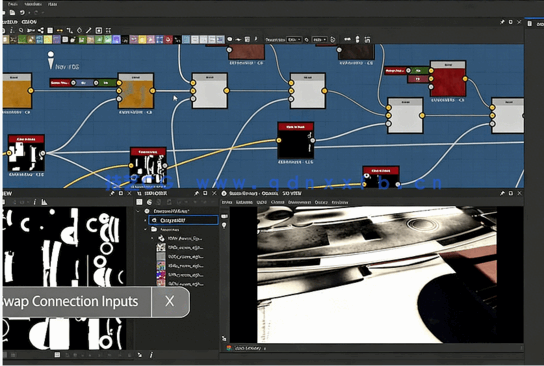The image size is (544, 366).
Task: Click the white square icon in Explorer toolbar
Action: tap(139, 202)
